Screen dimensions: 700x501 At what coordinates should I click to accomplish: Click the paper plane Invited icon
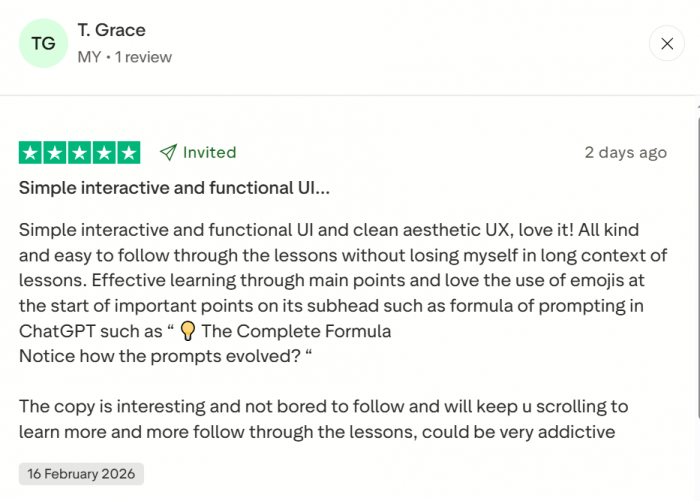[x=168, y=153]
